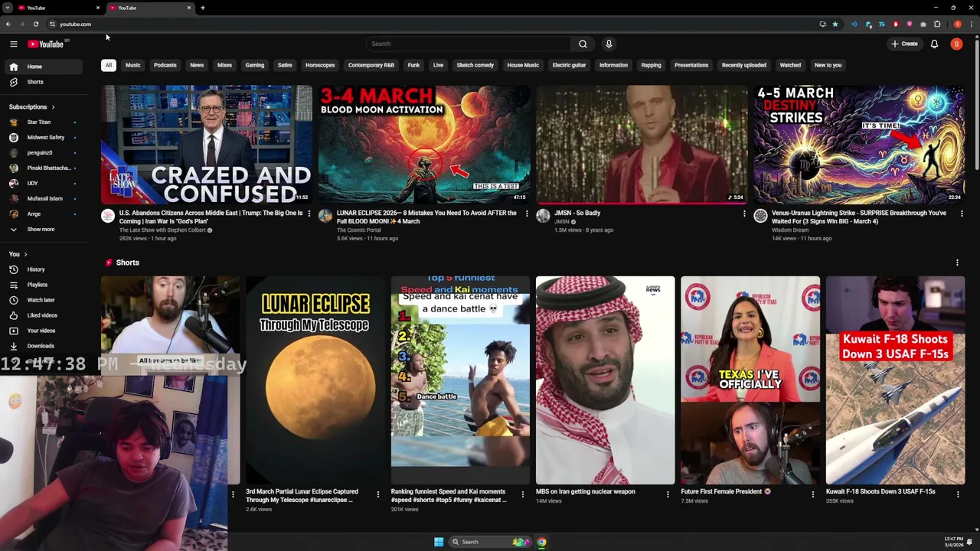Reload the page in the browser

(35, 24)
